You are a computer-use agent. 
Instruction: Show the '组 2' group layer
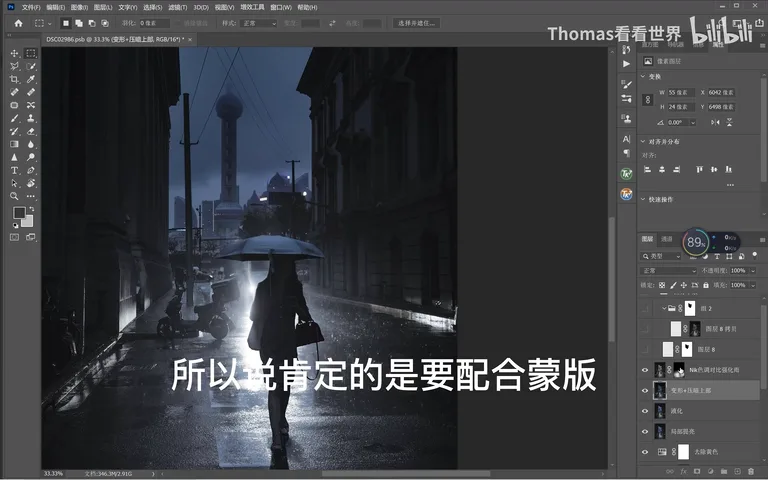(645, 309)
